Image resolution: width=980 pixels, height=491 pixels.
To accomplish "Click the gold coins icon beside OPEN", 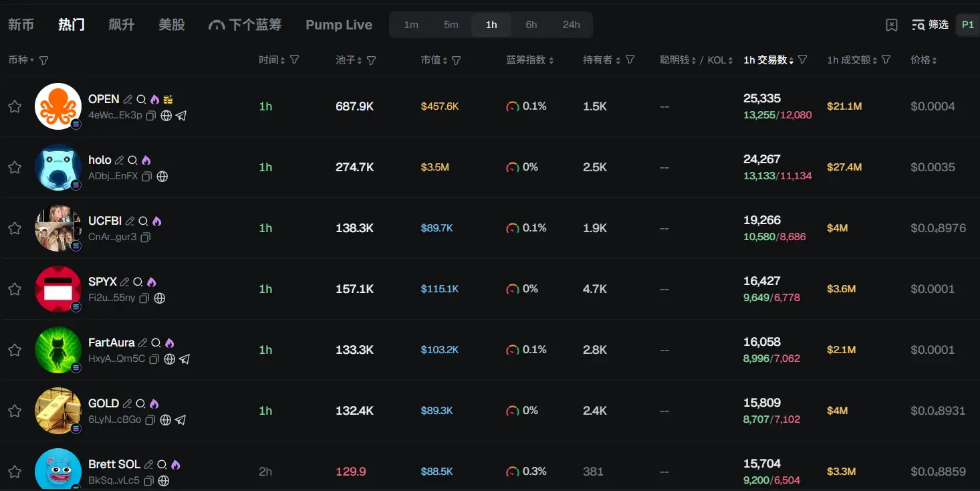I will 168,99.
